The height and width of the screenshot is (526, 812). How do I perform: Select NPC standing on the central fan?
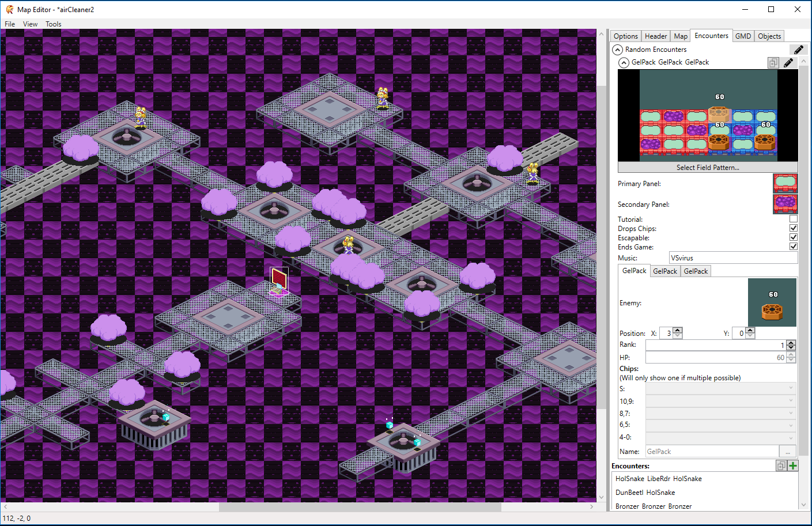point(349,245)
